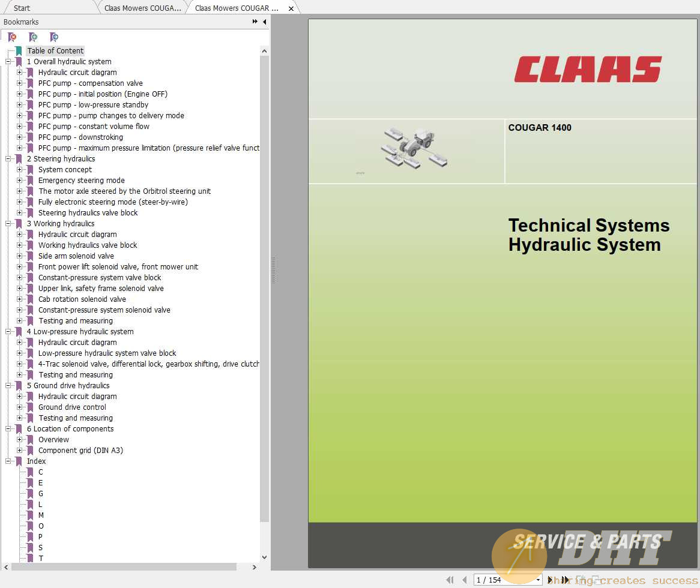Click the bookmark icon for 3 Working hydraulics

tap(19, 224)
